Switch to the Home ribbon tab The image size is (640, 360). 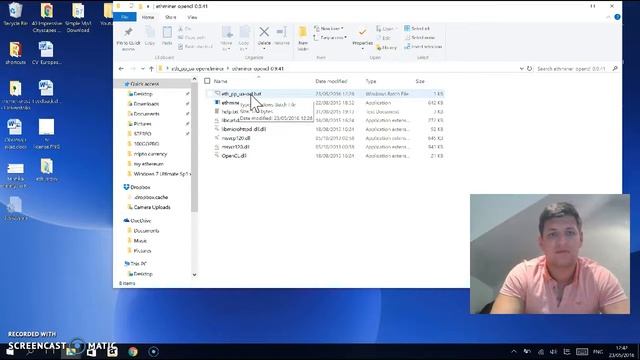click(148, 17)
